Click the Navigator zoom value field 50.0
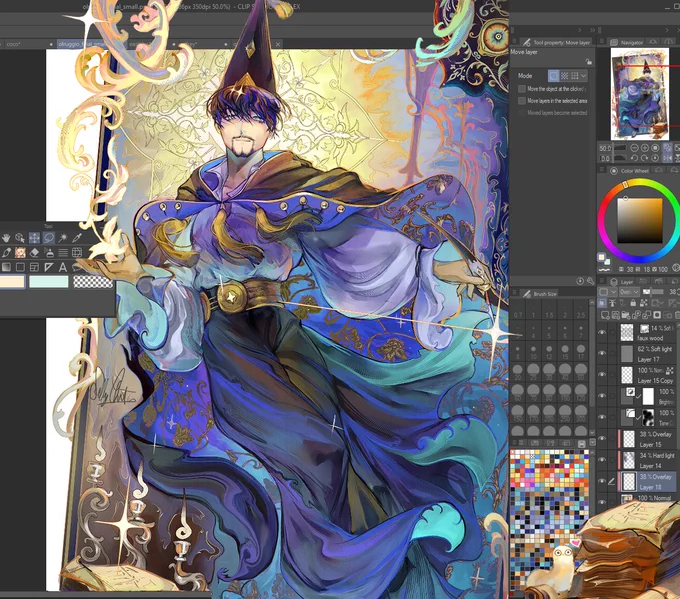 click(605, 148)
